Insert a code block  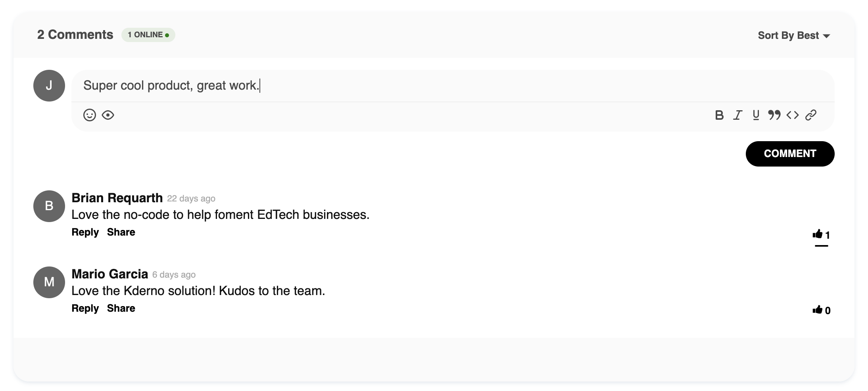793,115
